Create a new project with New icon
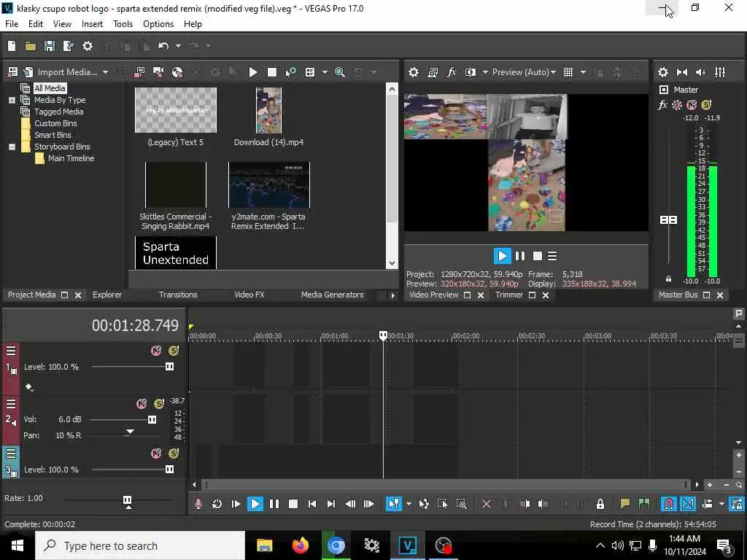Viewport: 747px width, 560px height. tap(12, 46)
